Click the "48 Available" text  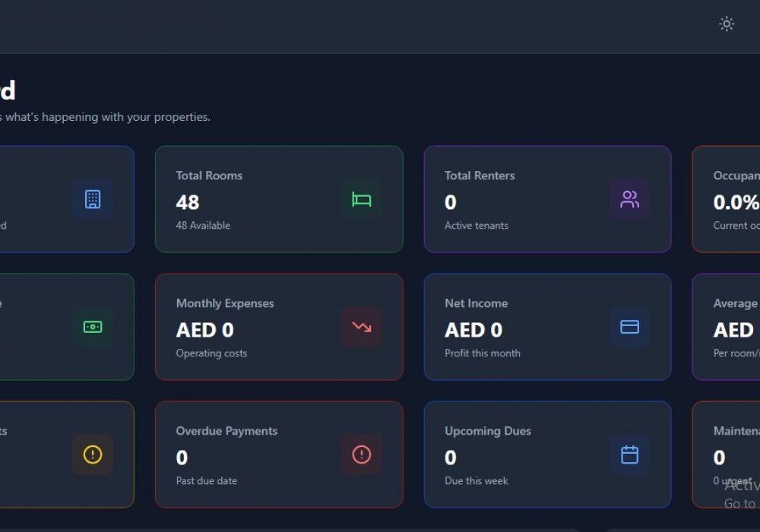coord(203,226)
